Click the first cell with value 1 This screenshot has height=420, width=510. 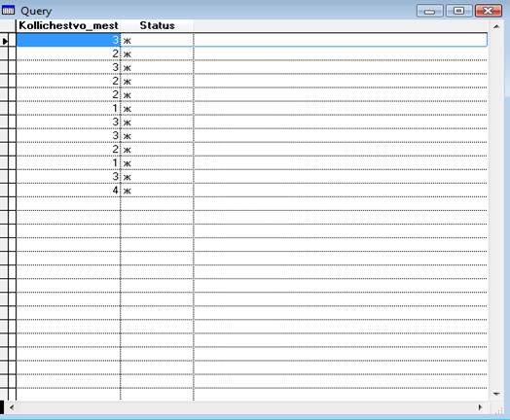68,108
